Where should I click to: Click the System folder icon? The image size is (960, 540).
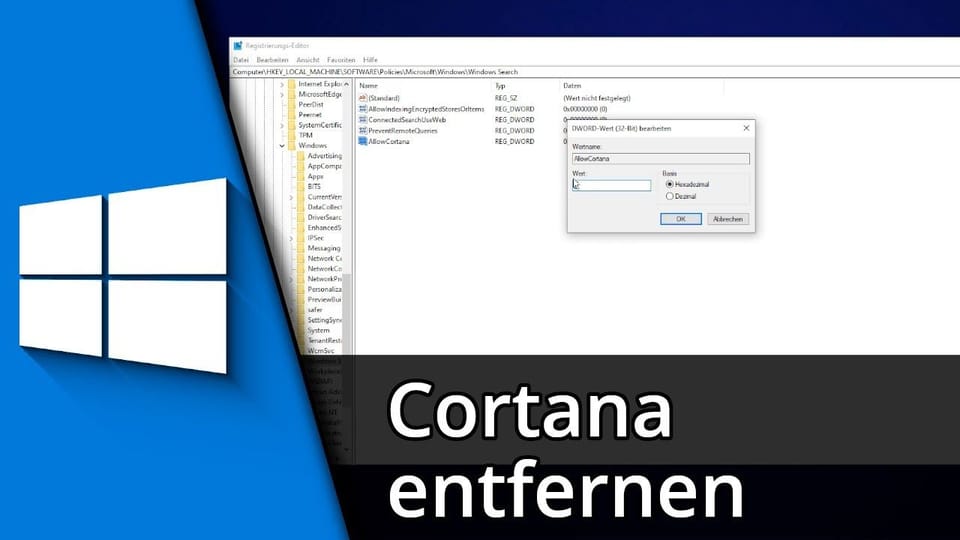301,330
